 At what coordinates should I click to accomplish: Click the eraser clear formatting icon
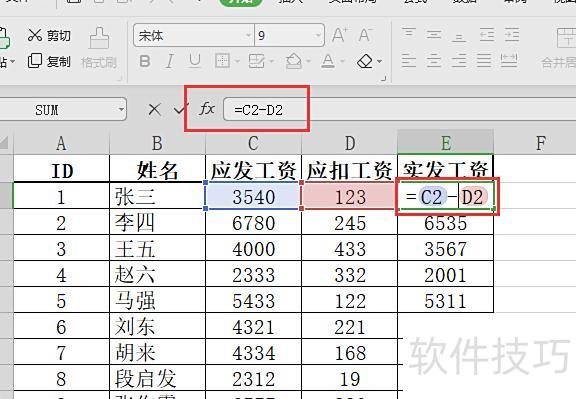(365, 61)
